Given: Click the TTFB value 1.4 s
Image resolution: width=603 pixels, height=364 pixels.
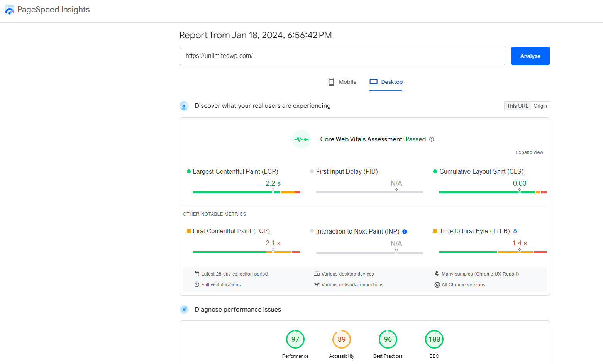Looking at the screenshot, I should coord(520,243).
